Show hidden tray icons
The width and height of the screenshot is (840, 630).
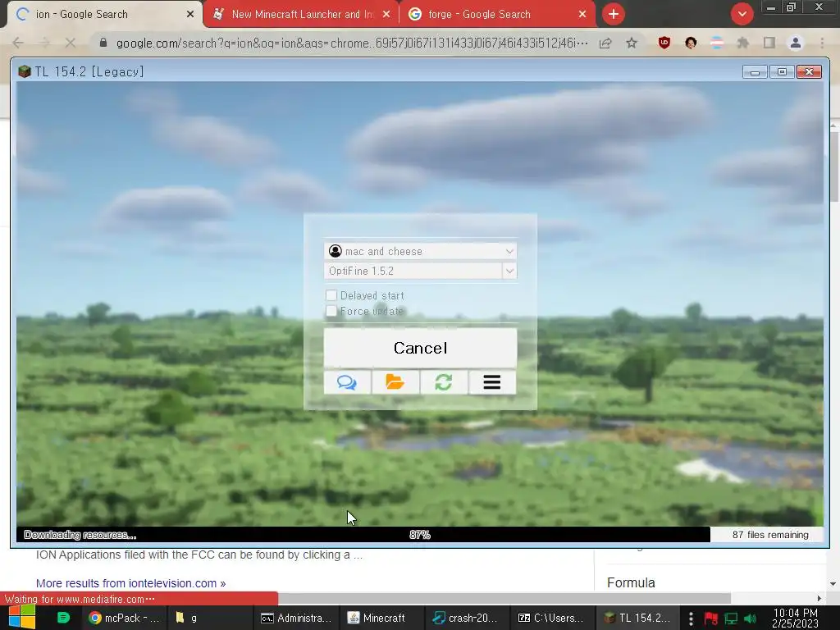(x=691, y=619)
